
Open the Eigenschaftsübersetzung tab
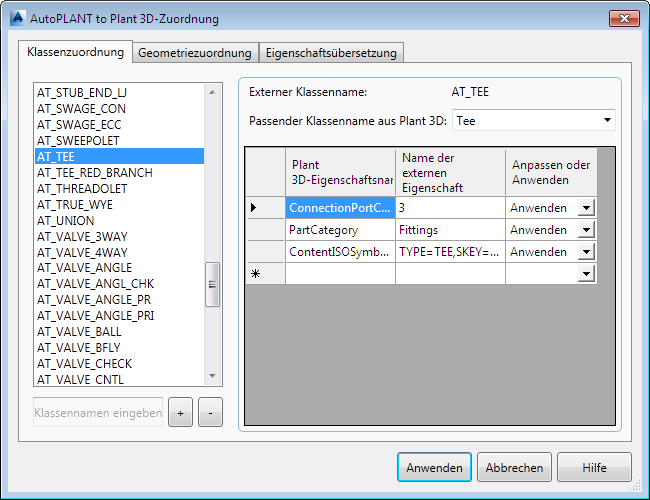(331, 53)
